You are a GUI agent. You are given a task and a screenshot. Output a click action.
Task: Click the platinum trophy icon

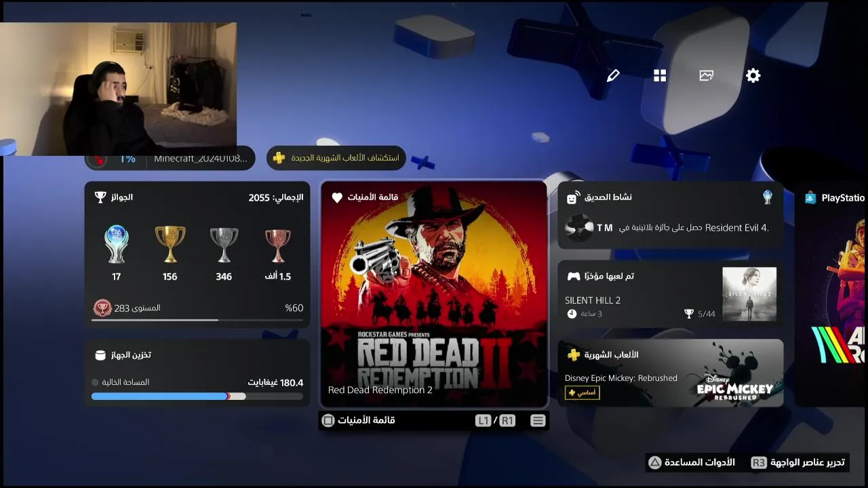tap(116, 245)
